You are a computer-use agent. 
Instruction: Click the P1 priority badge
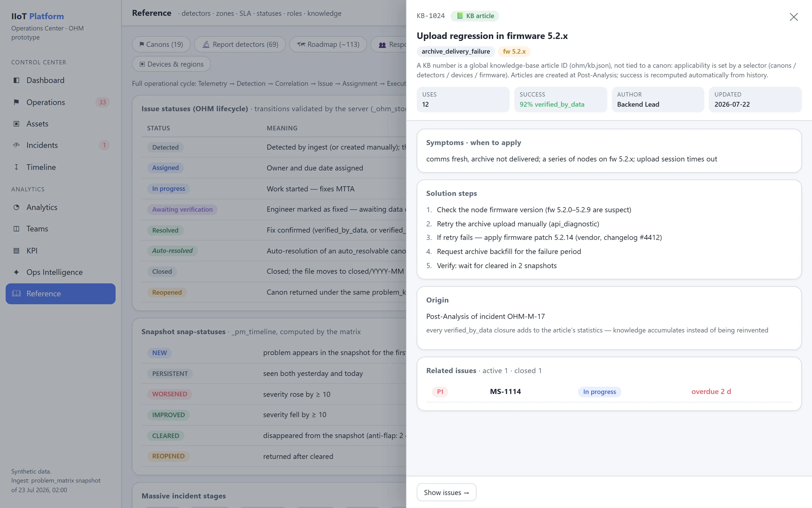[x=440, y=392]
